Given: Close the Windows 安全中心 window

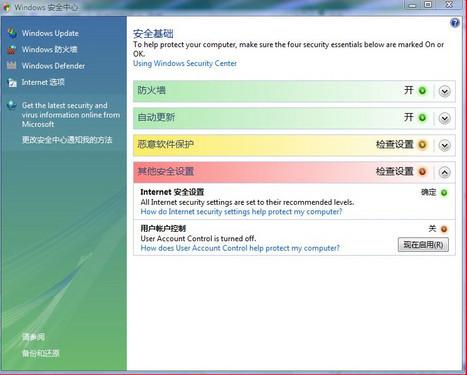Looking at the screenshot, I should point(449,5).
